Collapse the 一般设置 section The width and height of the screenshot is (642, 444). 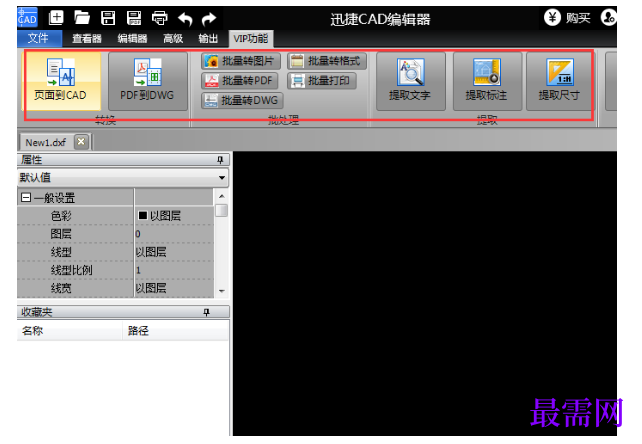[26, 198]
